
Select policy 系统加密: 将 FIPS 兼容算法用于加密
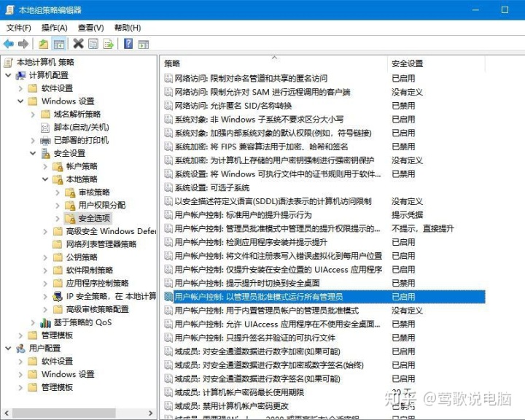[x=261, y=147]
